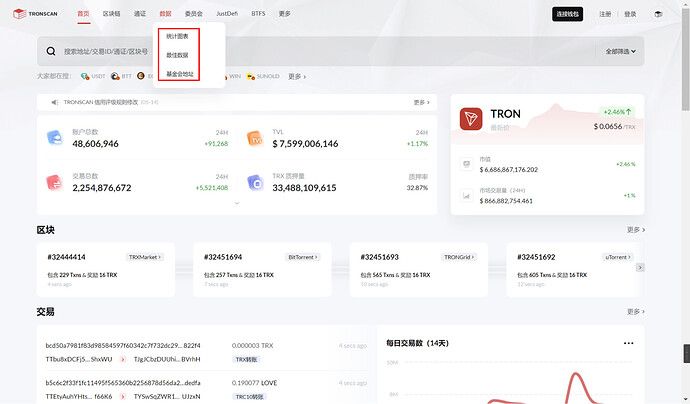Open the 委员会 nav menu
The height and width of the screenshot is (404, 690).
(194, 14)
